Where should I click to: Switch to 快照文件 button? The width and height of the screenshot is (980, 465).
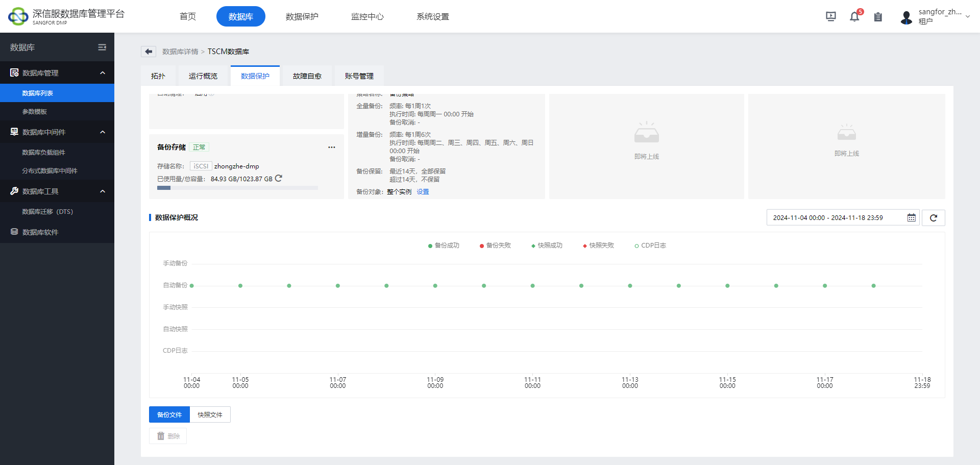(210, 414)
